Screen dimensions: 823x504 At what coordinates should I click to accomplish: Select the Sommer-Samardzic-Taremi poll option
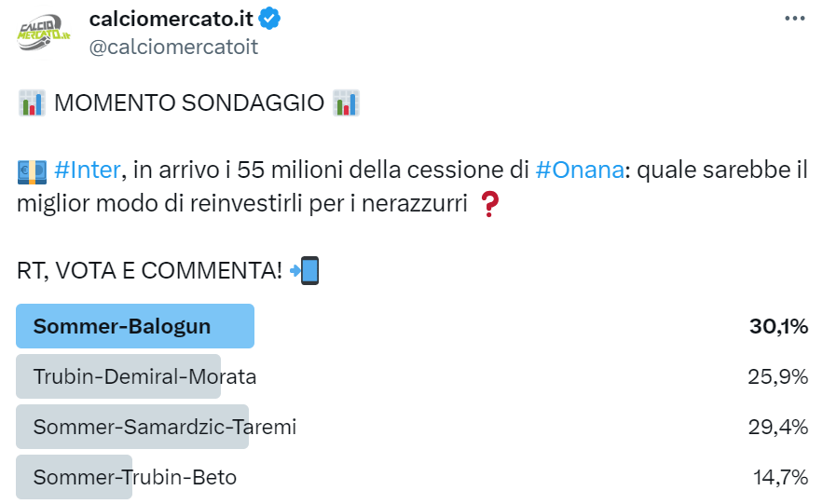click(164, 427)
